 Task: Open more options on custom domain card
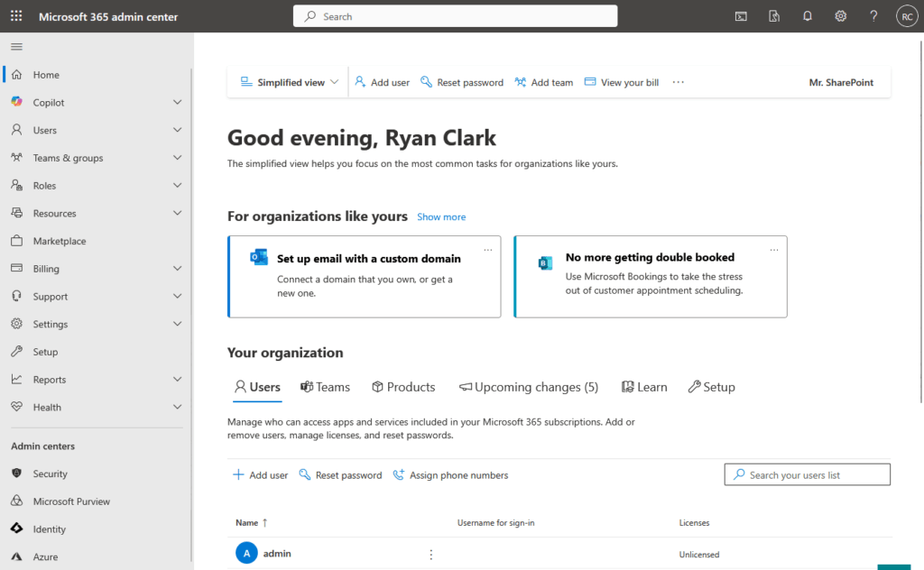(x=488, y=250)
